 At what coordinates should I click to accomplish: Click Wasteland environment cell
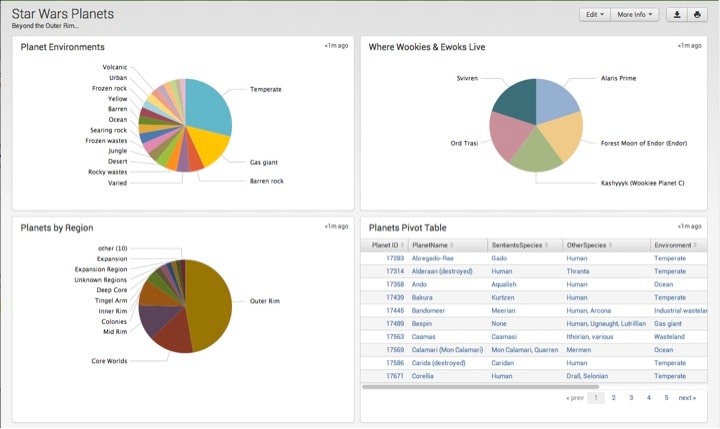669,337
